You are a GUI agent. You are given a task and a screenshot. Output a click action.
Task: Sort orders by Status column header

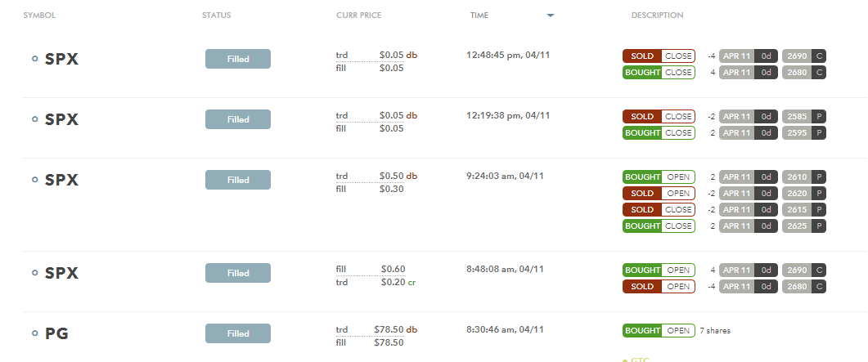click(217, 16)
